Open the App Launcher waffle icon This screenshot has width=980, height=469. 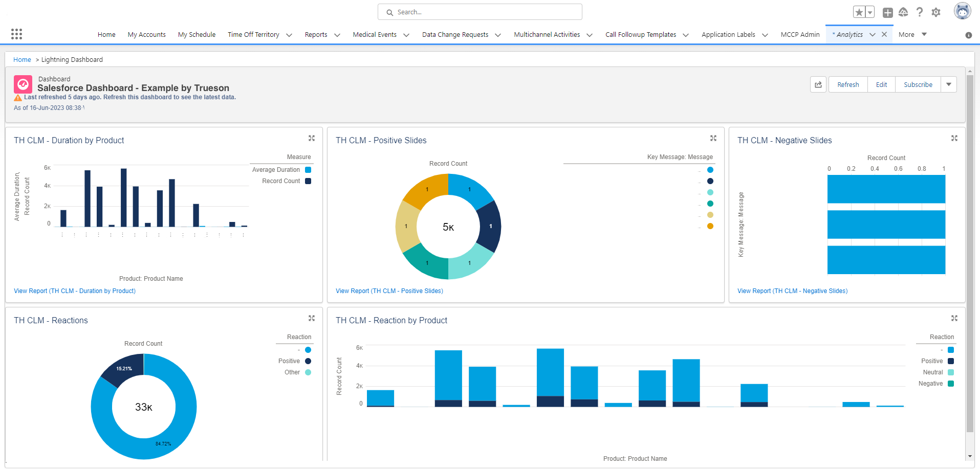pos(16,33)
